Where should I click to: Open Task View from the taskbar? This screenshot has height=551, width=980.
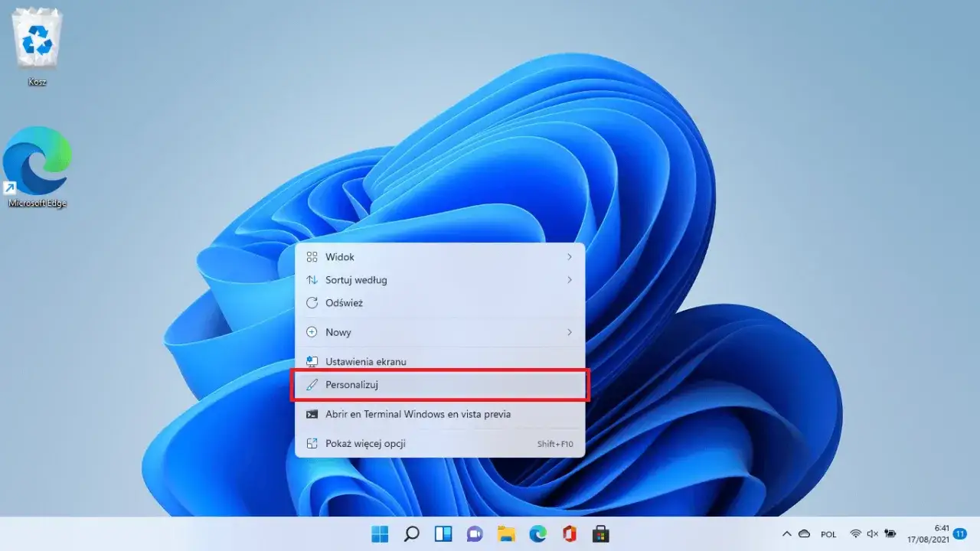click(x=443, y=534)
